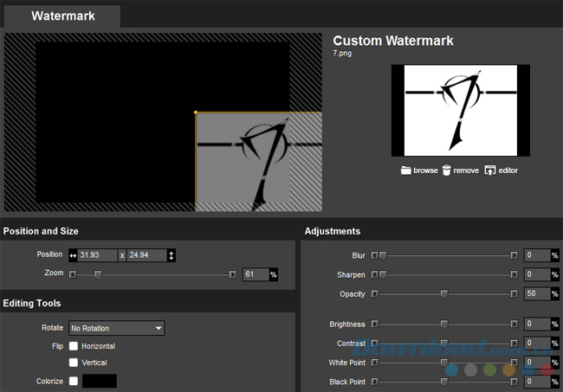Click the Sharpen slider left arrow

pyautogui.click(x=375, y=274)
